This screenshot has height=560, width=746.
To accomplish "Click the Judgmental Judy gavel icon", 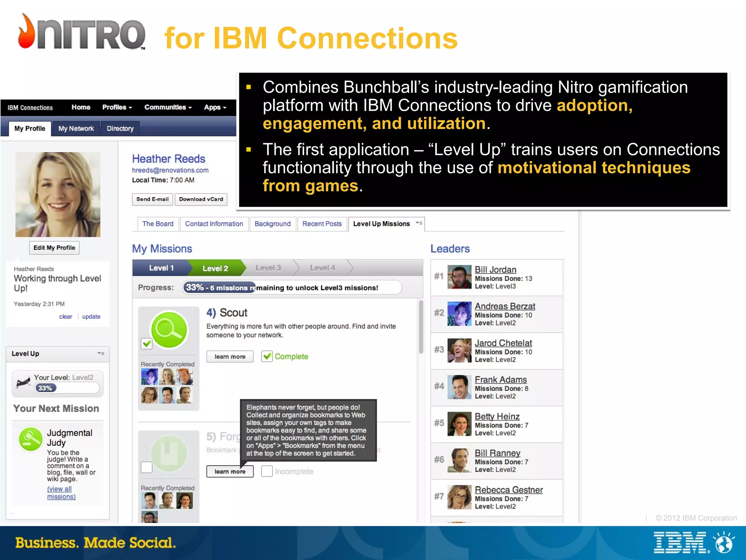I will pyautogui.click(x=31, y=439).
